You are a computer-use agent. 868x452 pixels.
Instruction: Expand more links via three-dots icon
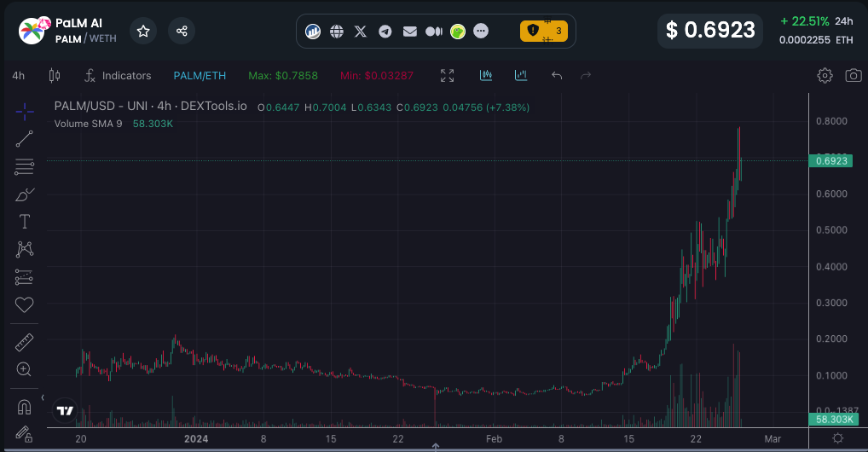[x=481, y=32]
